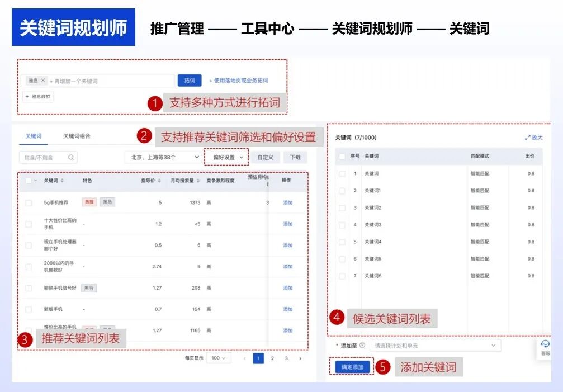Image resolution: width=563 pixels, height=392 pixels.
Task: Open the 客服 customer service icon
Action: 544,346
